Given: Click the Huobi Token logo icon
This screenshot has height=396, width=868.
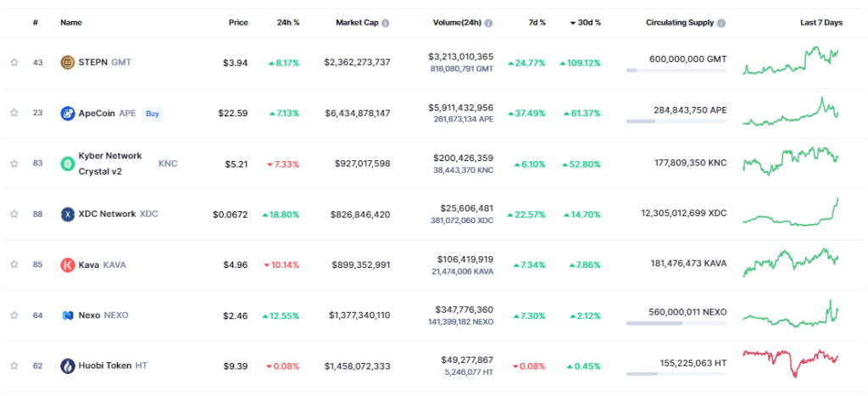Looking at the screenshot, I should pyautogui.click(x=68, y=366).
